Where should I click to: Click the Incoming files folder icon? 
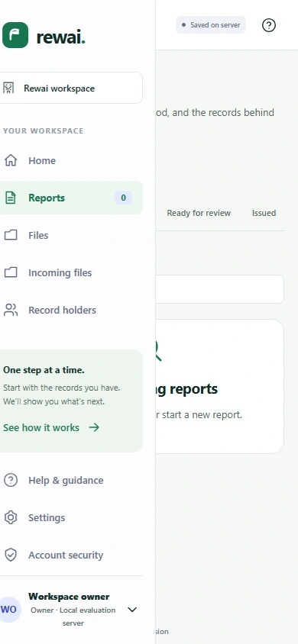pos(10,272)
